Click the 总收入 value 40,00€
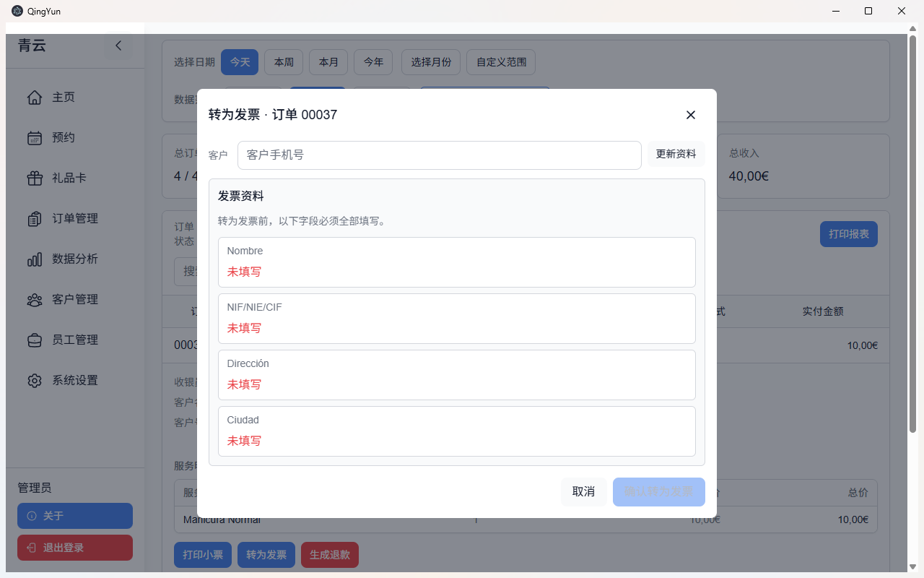 749,176
